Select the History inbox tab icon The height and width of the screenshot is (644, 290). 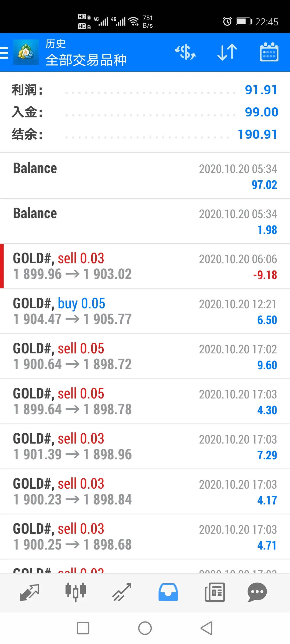tap(168, 592)
